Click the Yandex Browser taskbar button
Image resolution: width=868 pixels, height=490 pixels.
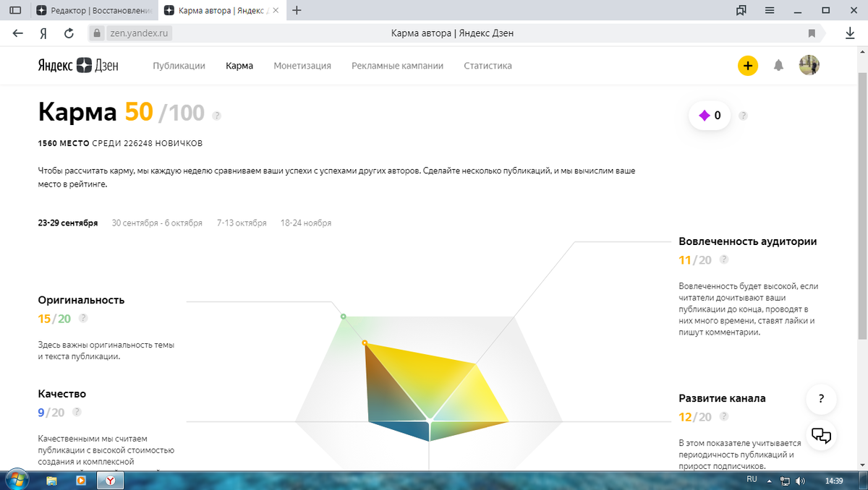[x=110, y=480]
